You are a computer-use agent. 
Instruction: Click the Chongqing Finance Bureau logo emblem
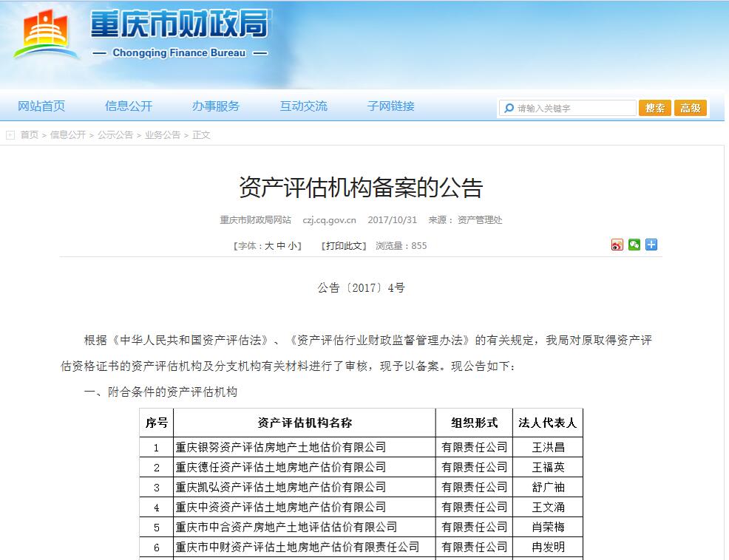[x=45, y=35]
